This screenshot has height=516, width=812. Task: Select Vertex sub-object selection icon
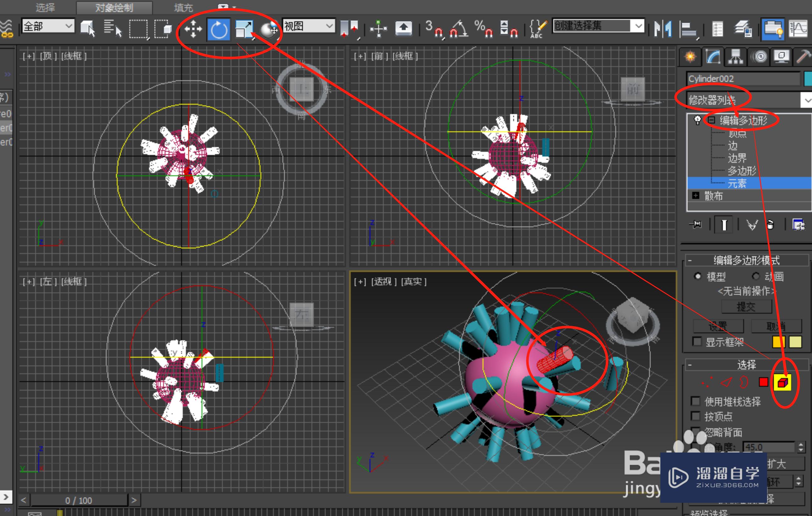pos(707,382)
